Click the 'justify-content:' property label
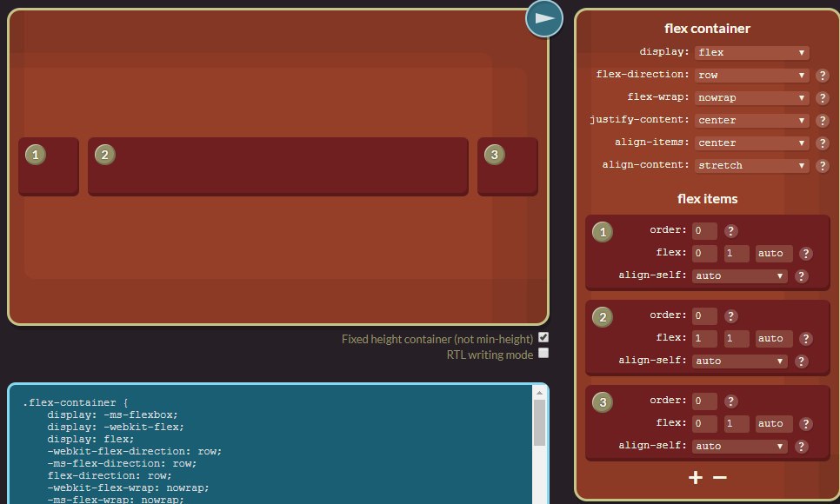This screenshot has height=504, width=840. click(639, 119)
